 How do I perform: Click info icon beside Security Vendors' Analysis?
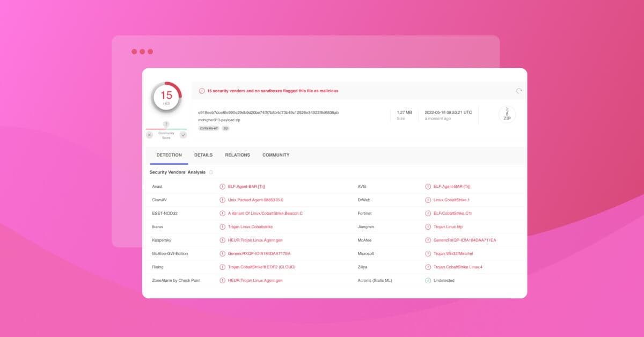tap(211, 172)
